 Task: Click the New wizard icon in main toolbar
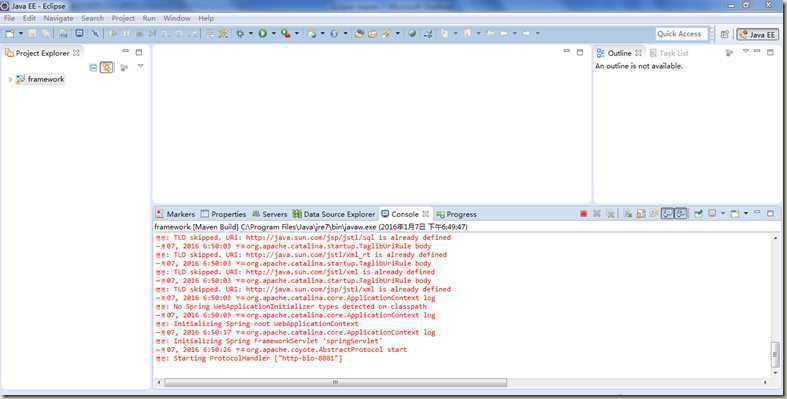pyautogui.click(x=10, y=34)
